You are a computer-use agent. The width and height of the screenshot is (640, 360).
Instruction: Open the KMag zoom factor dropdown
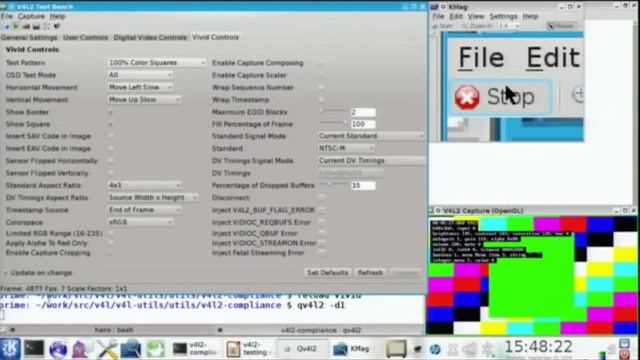[509, 26]
